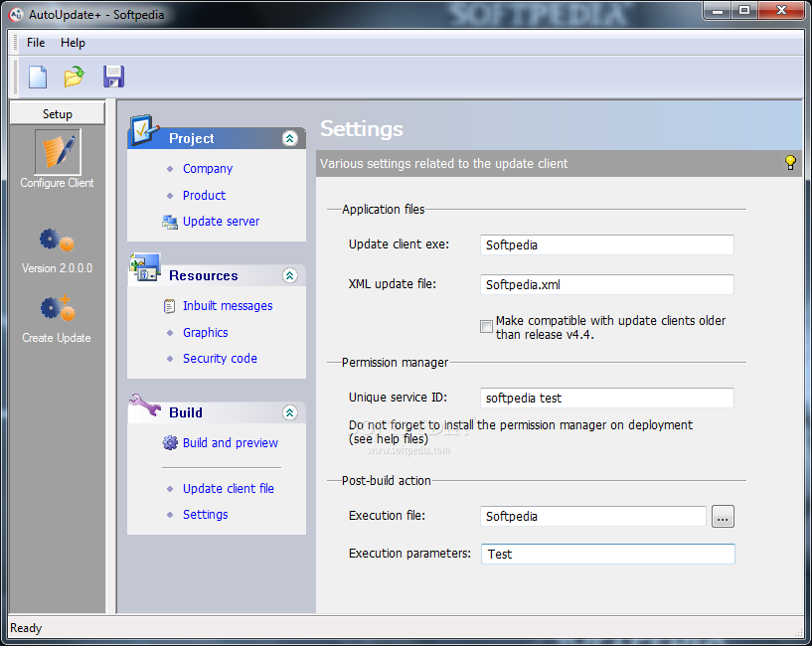This screenshot has height=646, width=812.
Task: Click the Project panel clipboard icon
Action: point(143,130)
